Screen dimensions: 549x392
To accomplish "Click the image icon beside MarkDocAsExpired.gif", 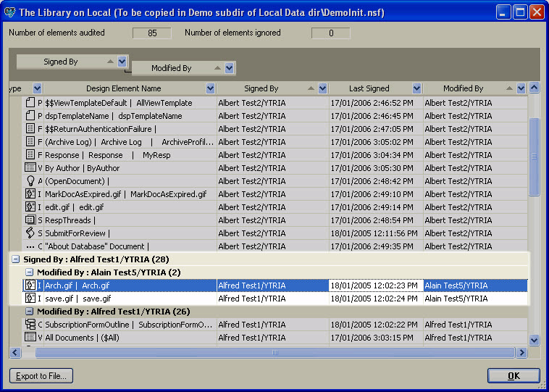I will point(30,194).
